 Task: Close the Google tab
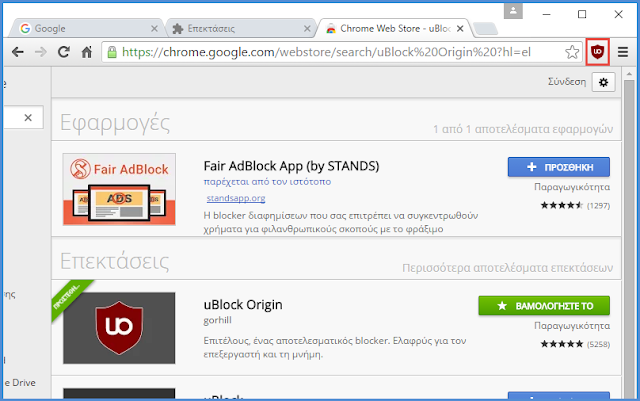tap(154, 29)
